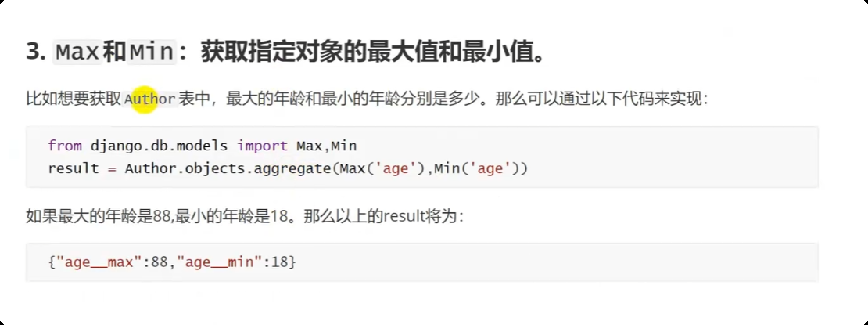Click the "age__min" key in result
The image size is (868, 325).
224,262
